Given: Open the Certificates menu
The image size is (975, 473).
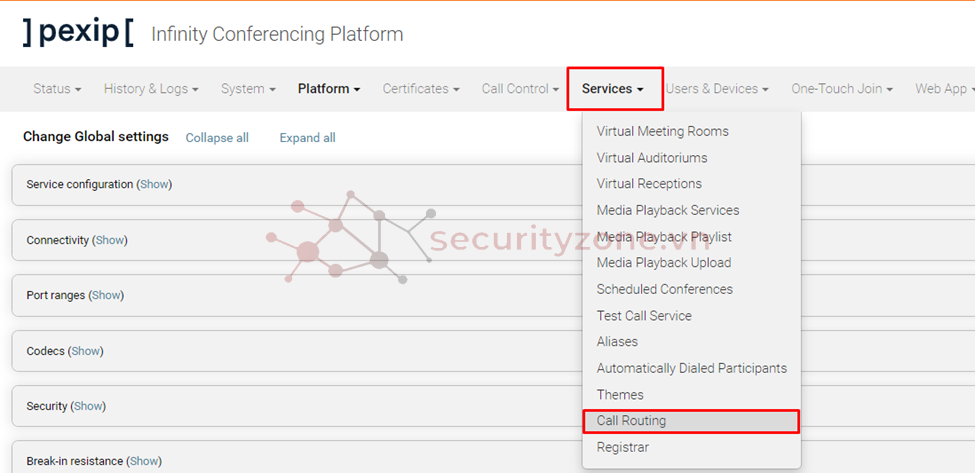Looking at the screenshot, I should tap(421, 89).
